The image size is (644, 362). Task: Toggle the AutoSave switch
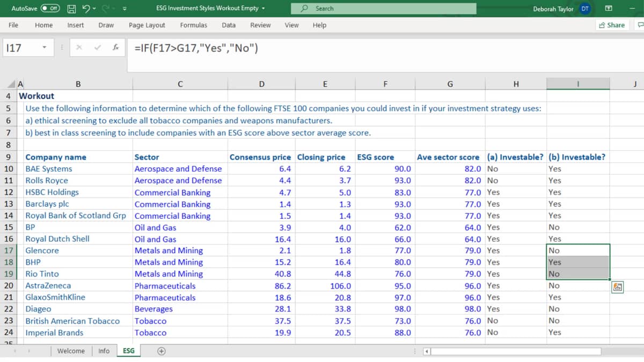50,9
